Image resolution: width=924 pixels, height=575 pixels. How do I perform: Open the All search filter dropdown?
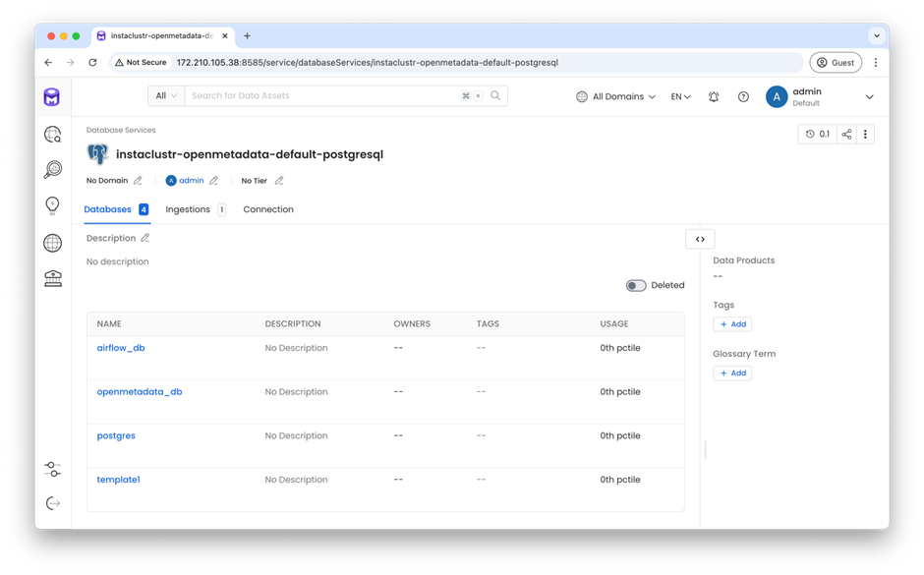point(165,95)
